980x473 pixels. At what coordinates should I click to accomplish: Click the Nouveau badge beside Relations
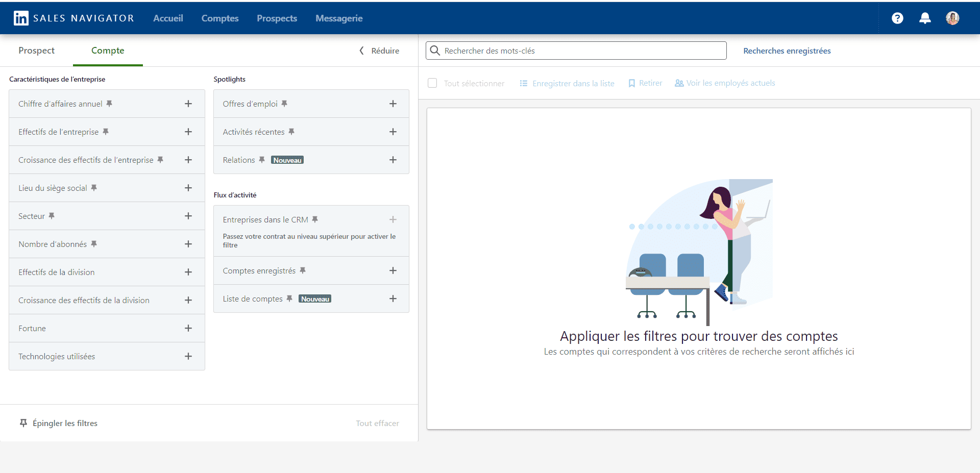287,160
